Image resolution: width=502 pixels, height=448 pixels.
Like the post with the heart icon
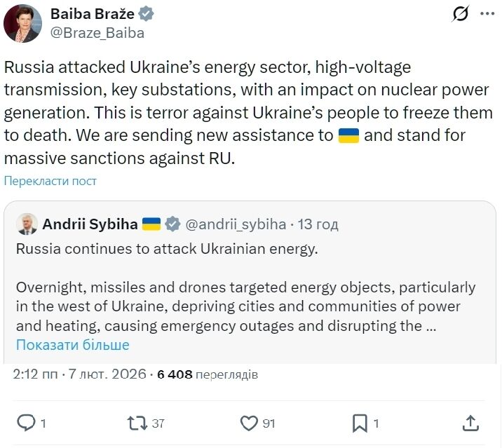(x=249, y=423)
